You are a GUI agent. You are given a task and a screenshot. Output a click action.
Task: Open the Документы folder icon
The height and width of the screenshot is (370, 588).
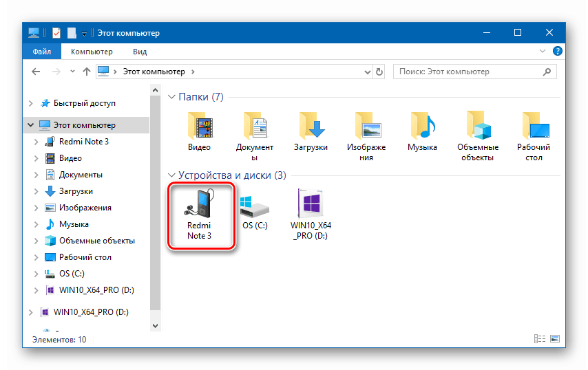255,125
